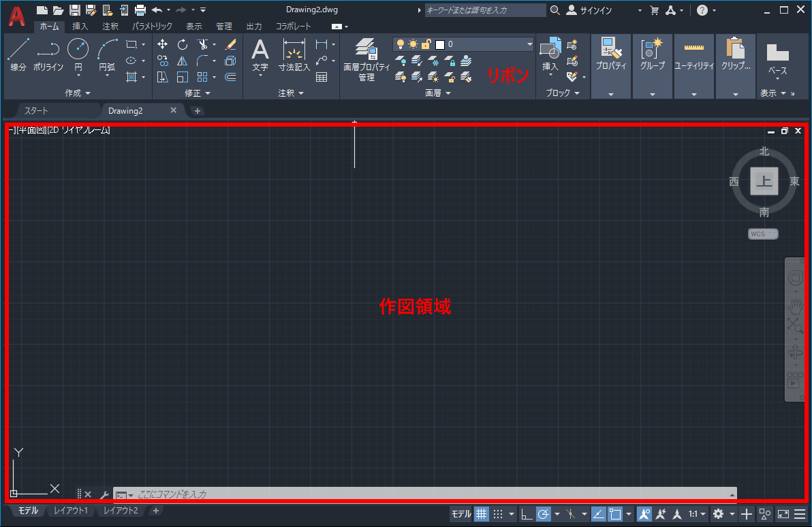The width and height of the screenshot is (812, 527).
Task: Click the Array tool icon
Action: point(202,77)
